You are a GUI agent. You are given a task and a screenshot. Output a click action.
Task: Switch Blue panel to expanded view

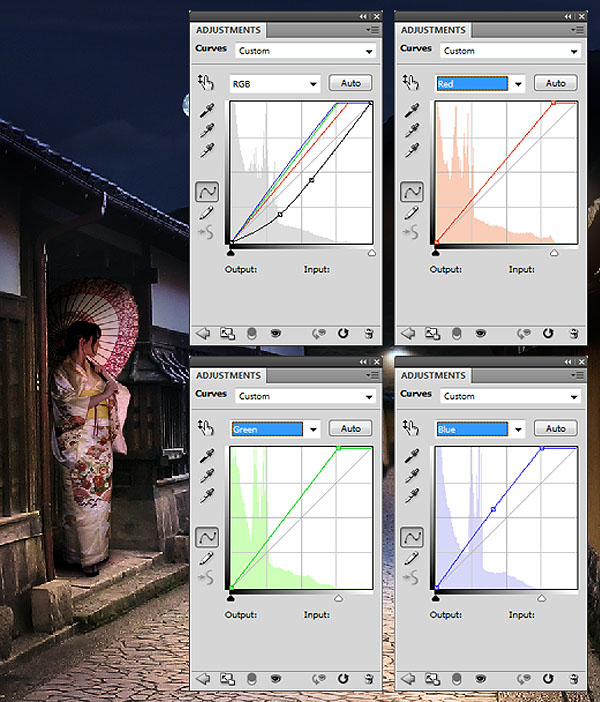pyautogui.click(x=433, y=679)
